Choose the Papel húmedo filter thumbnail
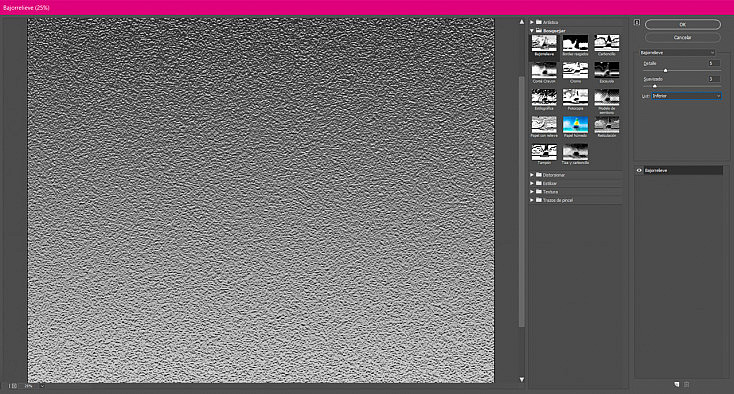734x394 pixels. tap(575, 124)
